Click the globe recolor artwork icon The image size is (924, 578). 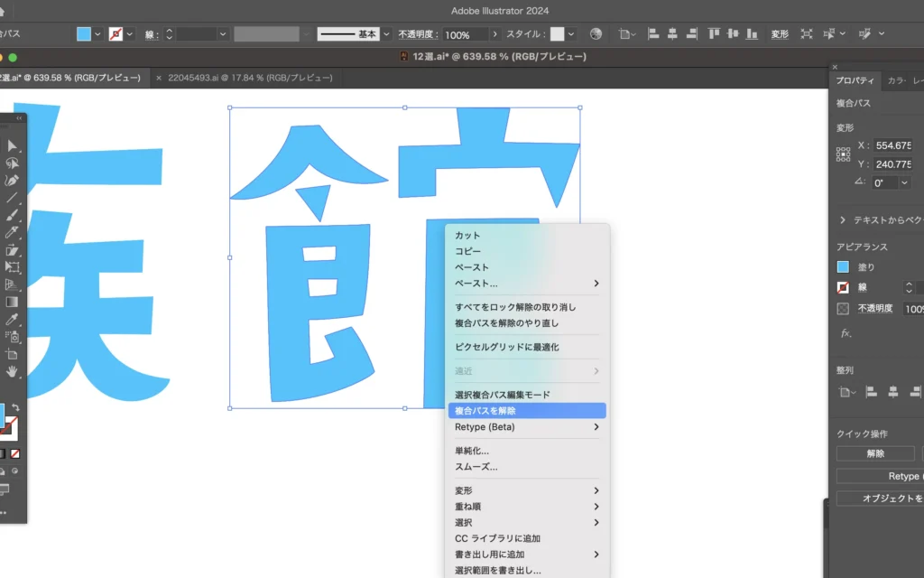coord(596,34)
